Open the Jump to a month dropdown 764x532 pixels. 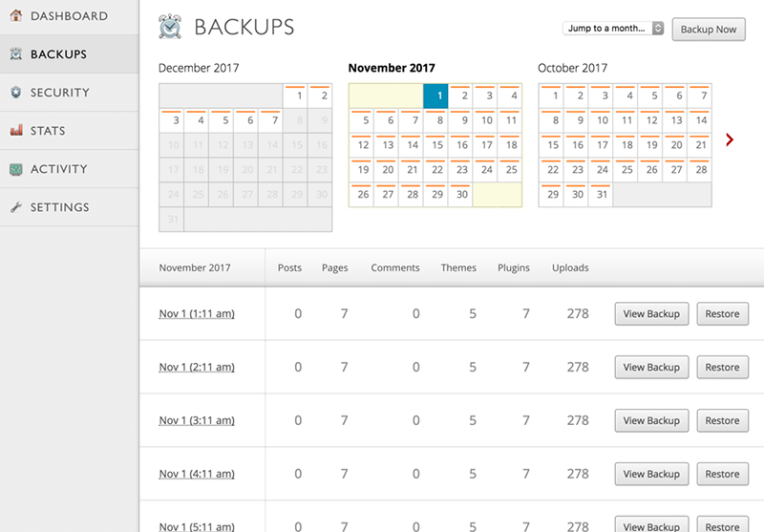click(613, 29)
